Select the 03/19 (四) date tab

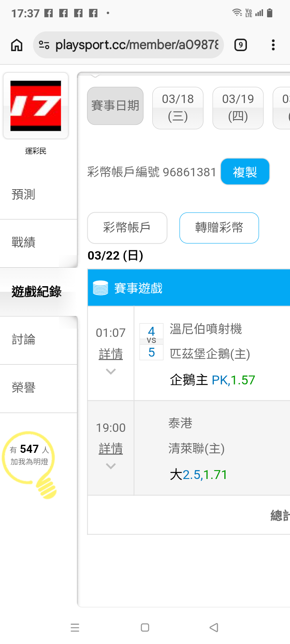click(238, 108)
